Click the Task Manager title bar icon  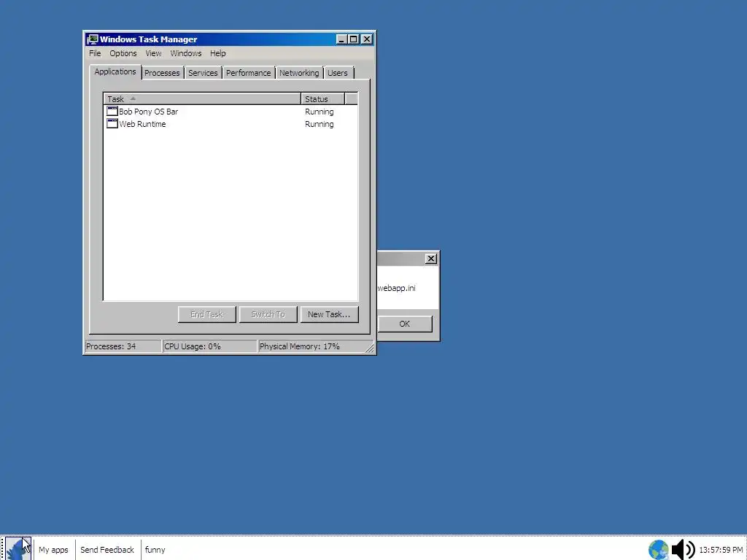[x=93, y=39]
